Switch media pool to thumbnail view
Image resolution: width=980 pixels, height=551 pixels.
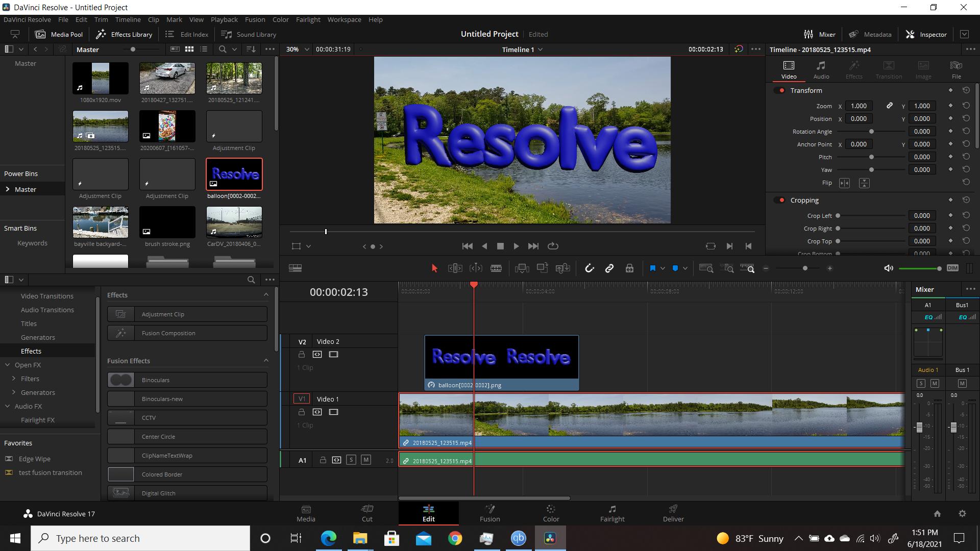(189, 49)
